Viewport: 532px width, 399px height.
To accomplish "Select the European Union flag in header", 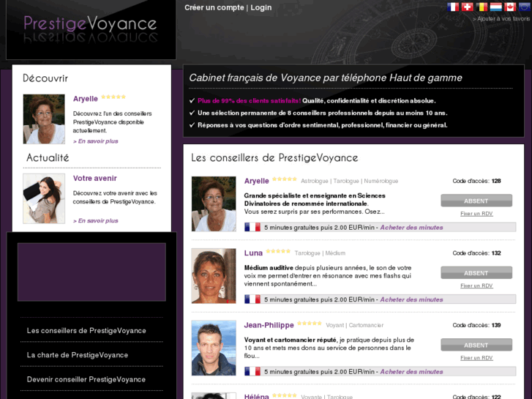I will click(x=524, y=7).
